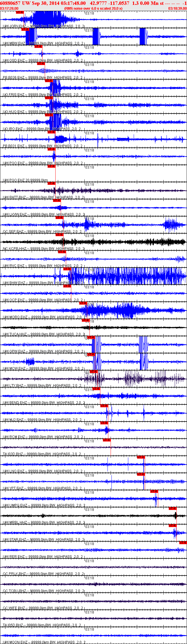Select the CC SEP EHZ trace label
The height and width of the screenshot is (644, 187).
pos(42,232)
